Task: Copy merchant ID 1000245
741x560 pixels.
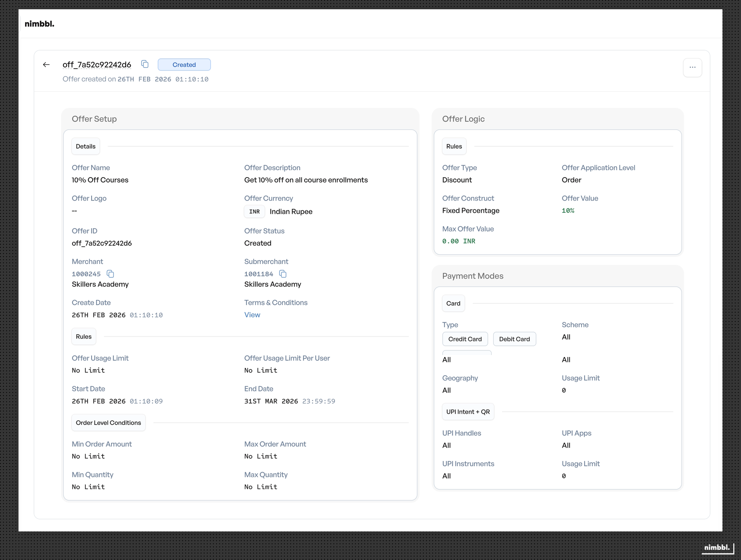Action: [110, 274]
